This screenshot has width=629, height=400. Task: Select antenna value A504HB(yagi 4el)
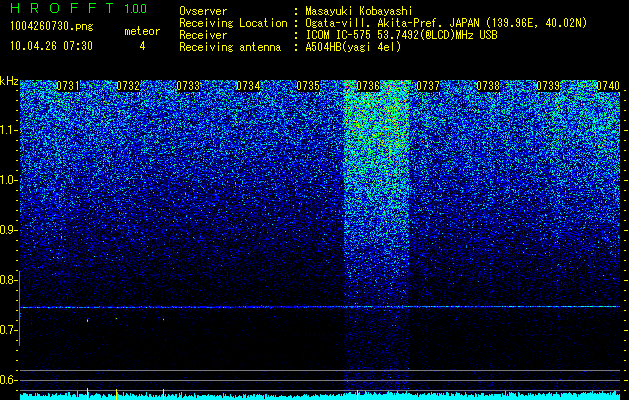pos(353,47)
